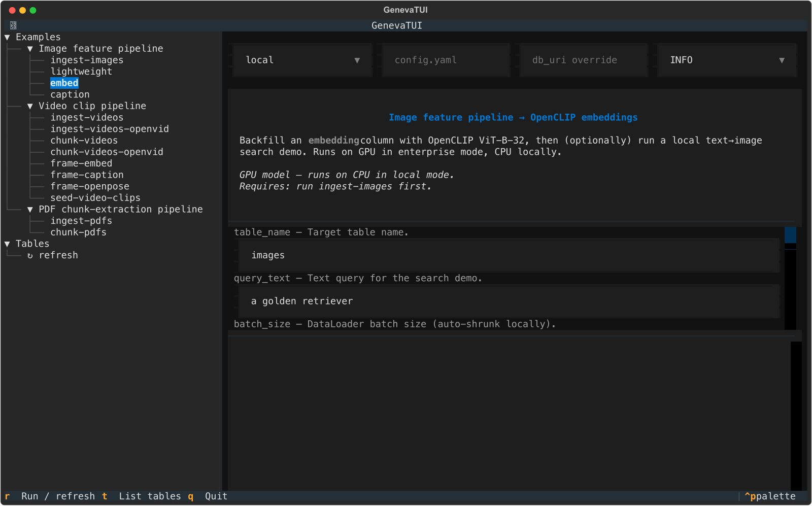This screenshot has height=506, width=812.
Task: Click the Image feature pipeline → OpenCLIP embeddings heading
Action: point(513,118)
